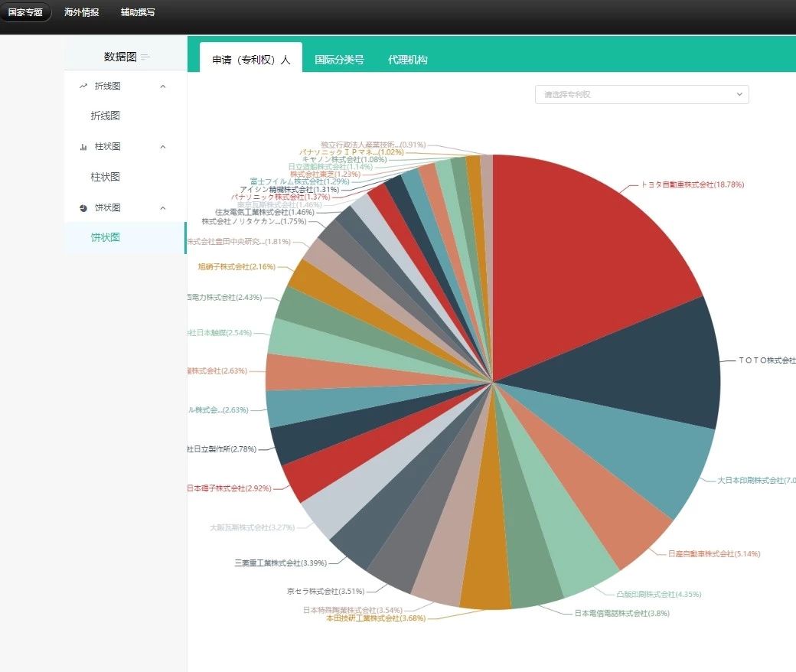Click the 本田技研工業株式会社(3.68%) label
Screen dimensions: 796x672
[376, 618]
